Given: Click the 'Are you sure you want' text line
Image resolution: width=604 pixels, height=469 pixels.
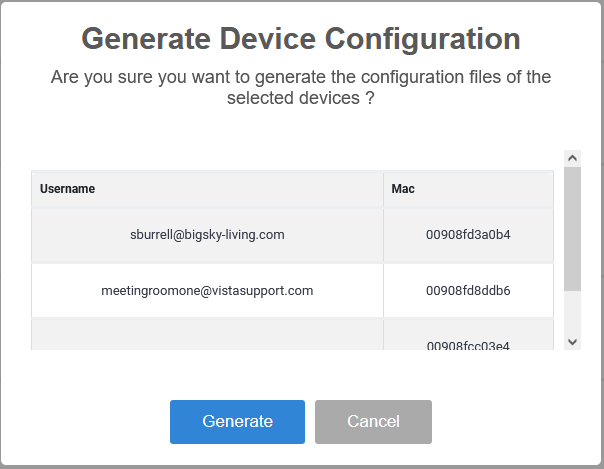Looking at the screenshot, I should click(301, 77).
